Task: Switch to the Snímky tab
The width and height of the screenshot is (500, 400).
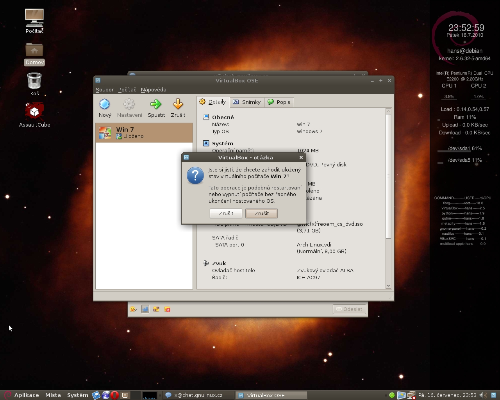Action: click(x=247, y=102)
